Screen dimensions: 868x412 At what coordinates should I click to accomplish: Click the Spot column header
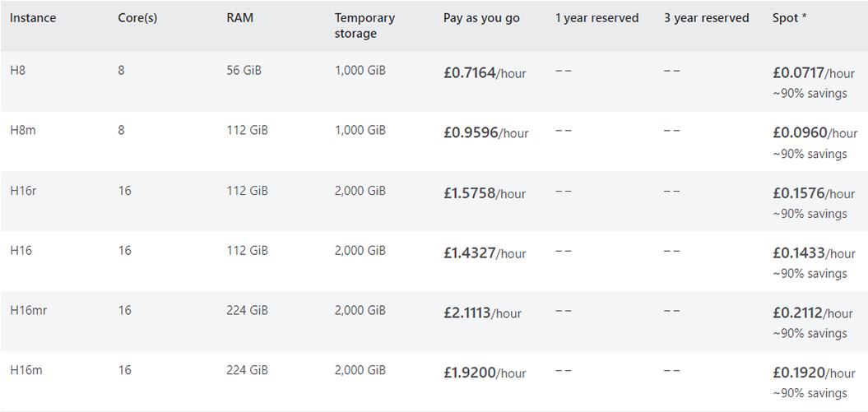789,18
